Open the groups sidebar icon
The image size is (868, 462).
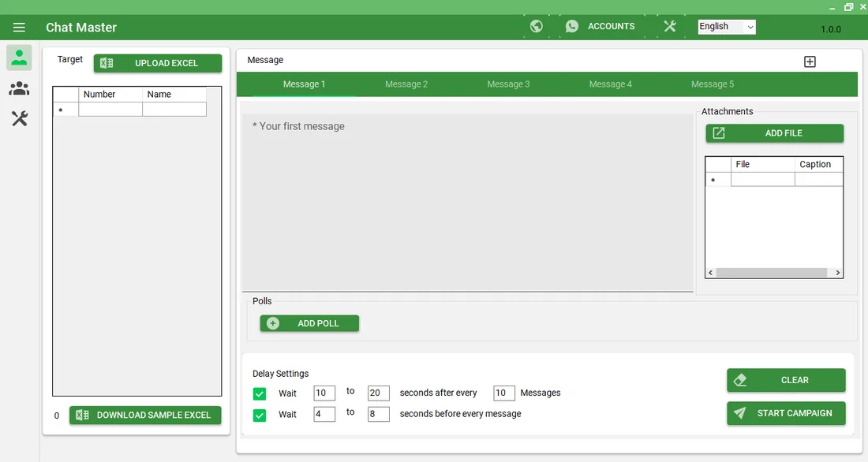19,88
